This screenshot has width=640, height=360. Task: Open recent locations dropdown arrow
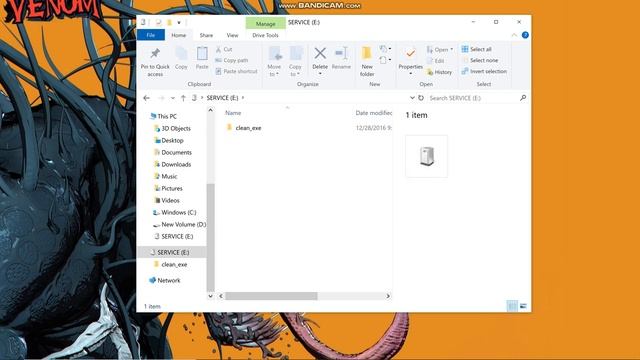click(173, 98)
